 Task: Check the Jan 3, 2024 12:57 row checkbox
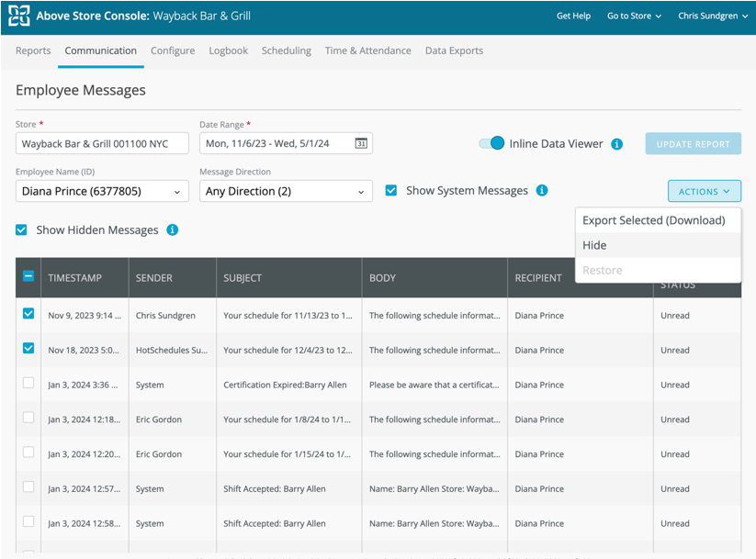tap(28, 486)
